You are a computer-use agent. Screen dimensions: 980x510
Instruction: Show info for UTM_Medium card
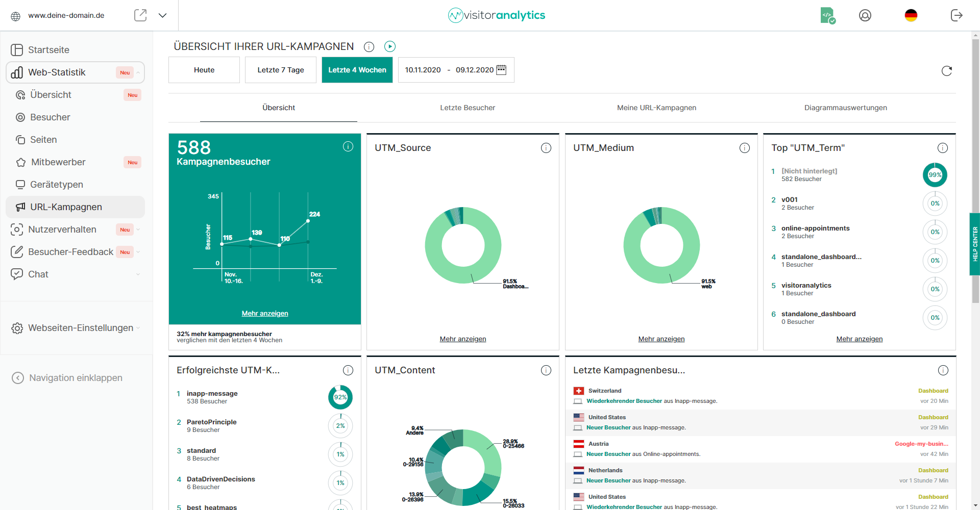[x=745, y=148]
